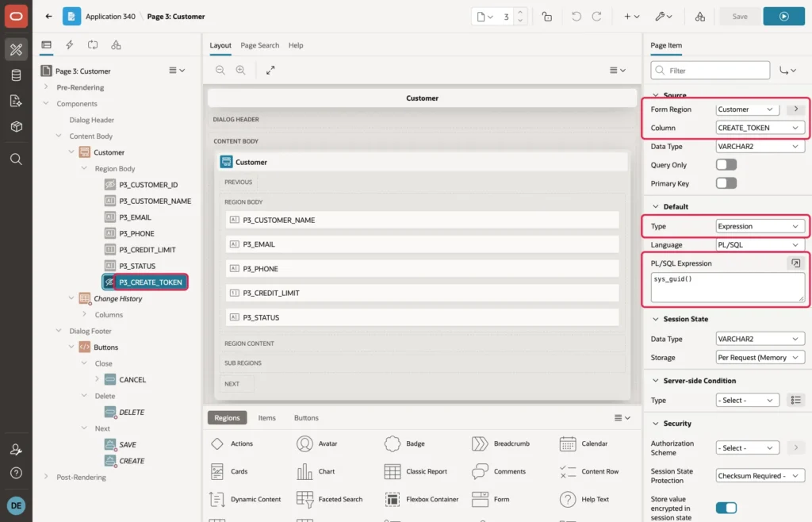The height and width of the screenshot is (522, 812).
Task: Open the Language PL/SQL dropdown
Action: (x=760, y=245)
